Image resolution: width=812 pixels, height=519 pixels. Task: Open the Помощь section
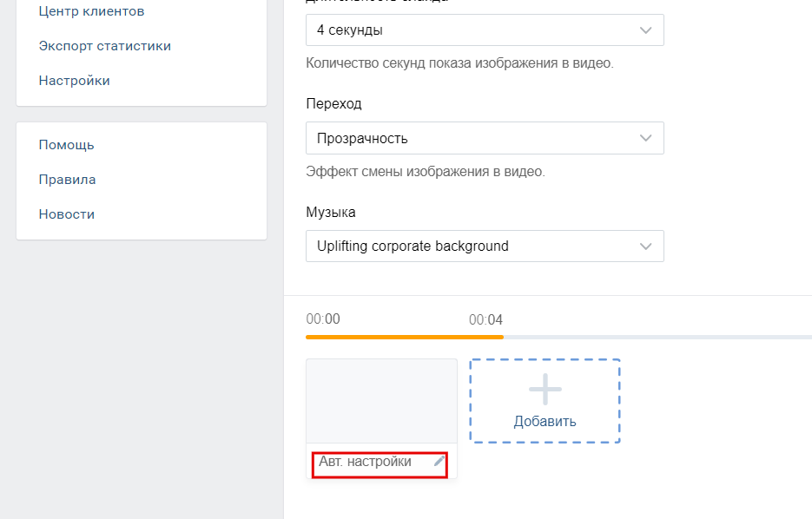coord(65,145)
